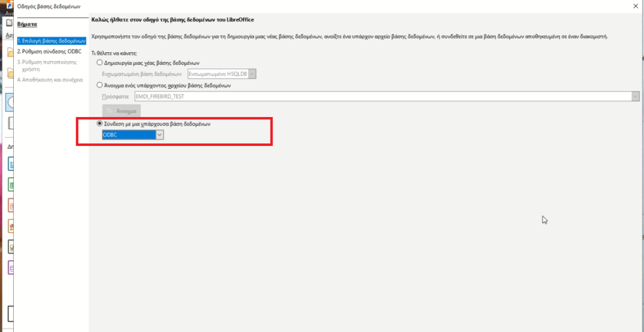
Task: Open the ODBC connection type dropdown
Action: click(x=160, y=135)
